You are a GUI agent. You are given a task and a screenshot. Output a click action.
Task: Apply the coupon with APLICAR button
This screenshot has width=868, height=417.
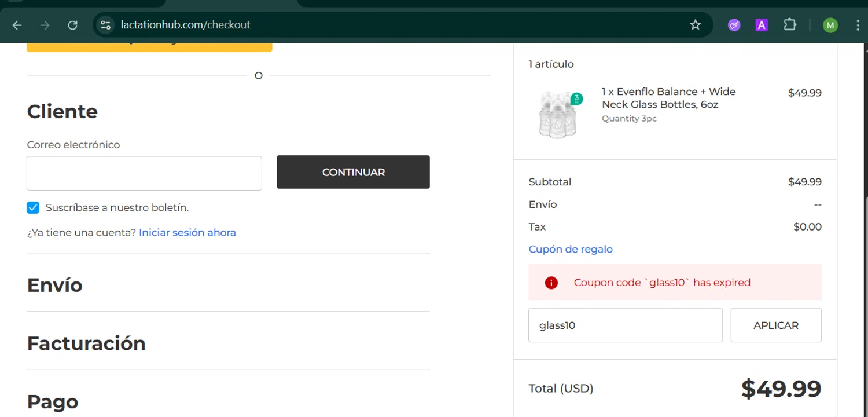pos(776,325)
